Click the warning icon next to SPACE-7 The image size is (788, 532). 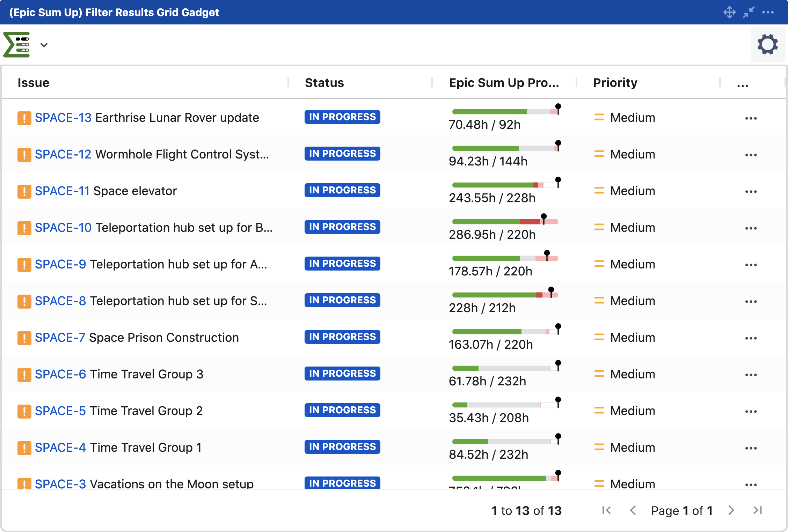(24, 338)
